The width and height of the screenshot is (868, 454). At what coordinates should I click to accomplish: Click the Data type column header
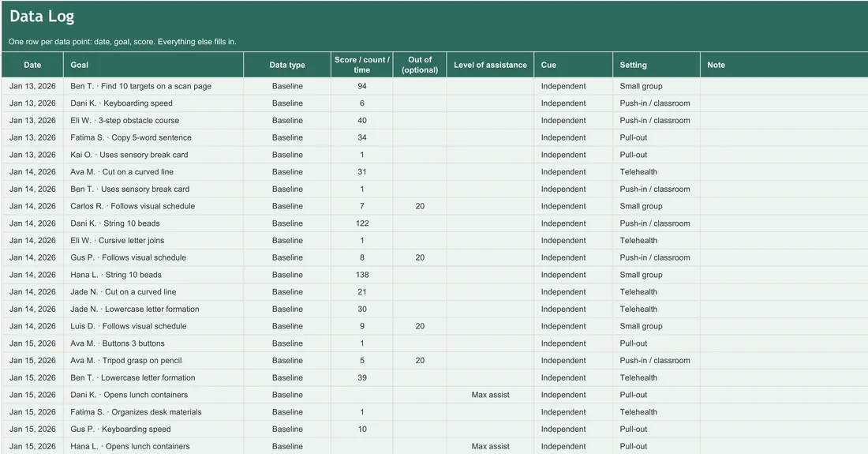coord(287,65)
